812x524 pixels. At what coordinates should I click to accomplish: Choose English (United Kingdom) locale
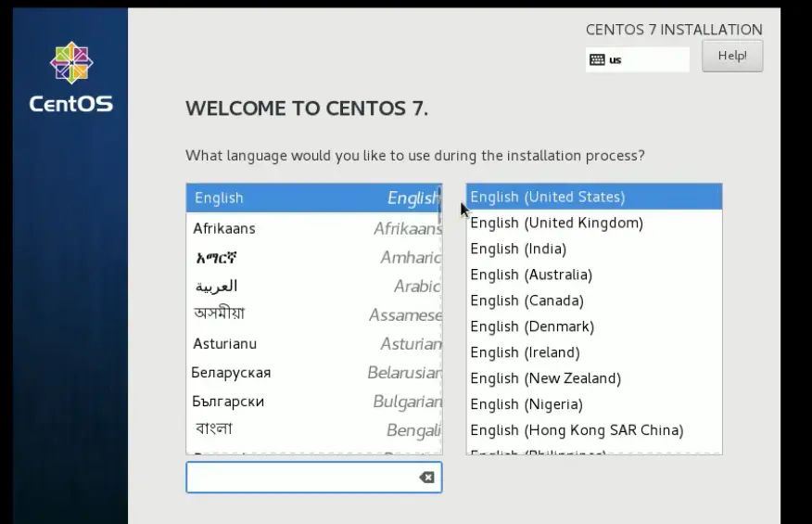click(594, 223)
